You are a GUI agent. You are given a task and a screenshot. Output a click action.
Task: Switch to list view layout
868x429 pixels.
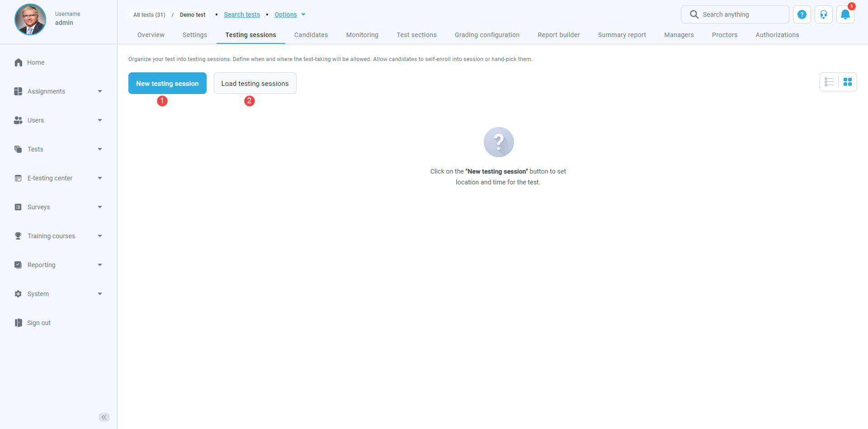coord(829,82)
